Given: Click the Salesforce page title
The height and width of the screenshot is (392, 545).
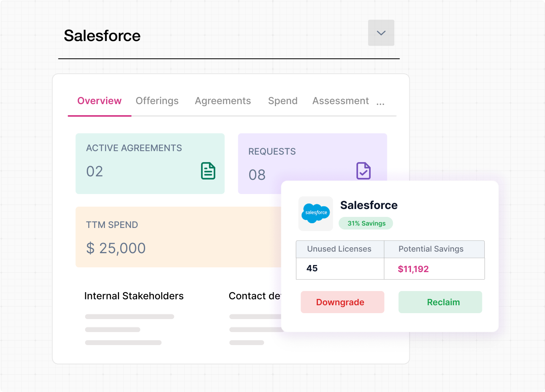Looking at the screenshot, I should coord(102,35).
